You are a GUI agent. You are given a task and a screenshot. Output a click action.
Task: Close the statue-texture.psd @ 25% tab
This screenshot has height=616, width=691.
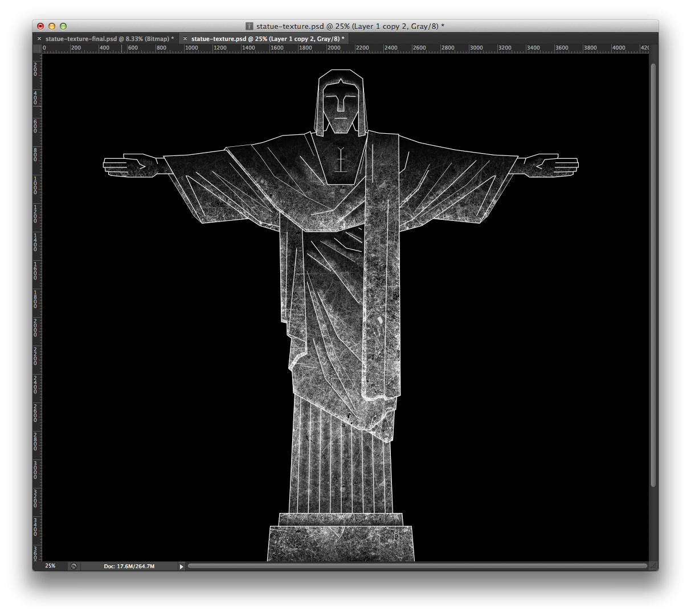point(185,39)
